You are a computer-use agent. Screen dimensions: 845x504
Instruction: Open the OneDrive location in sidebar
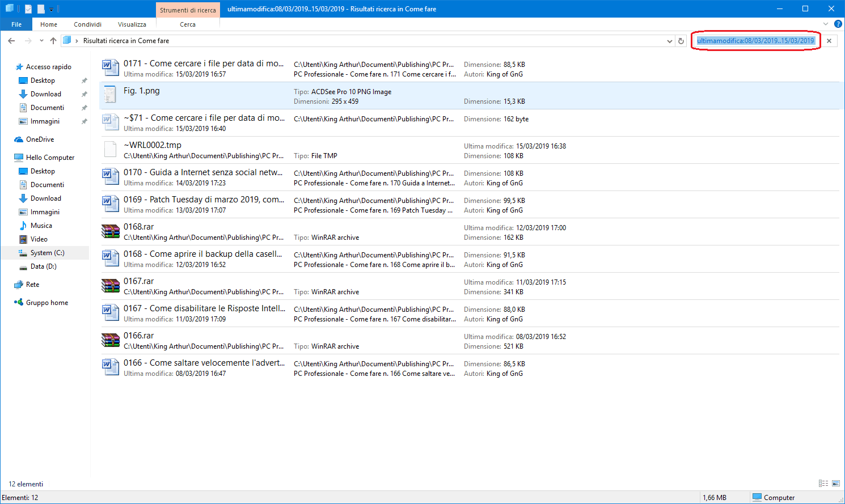click(x=40, y=139)
